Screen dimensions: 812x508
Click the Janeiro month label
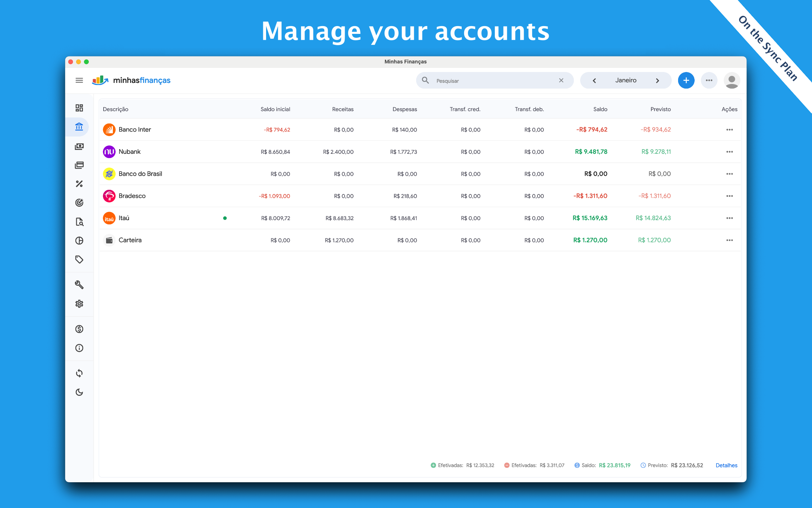point(626,80)
